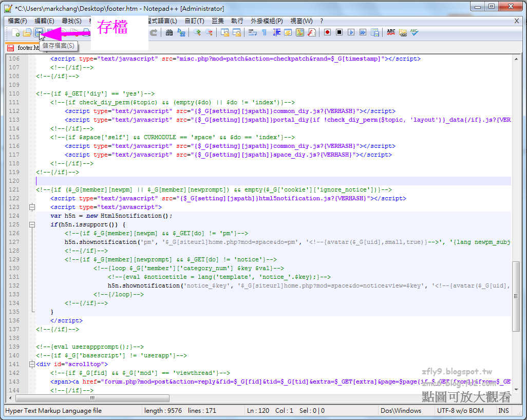Toggle the indent guide icon
The height and width of the screenshot is (420, 527).
click(x=277, y=32)
